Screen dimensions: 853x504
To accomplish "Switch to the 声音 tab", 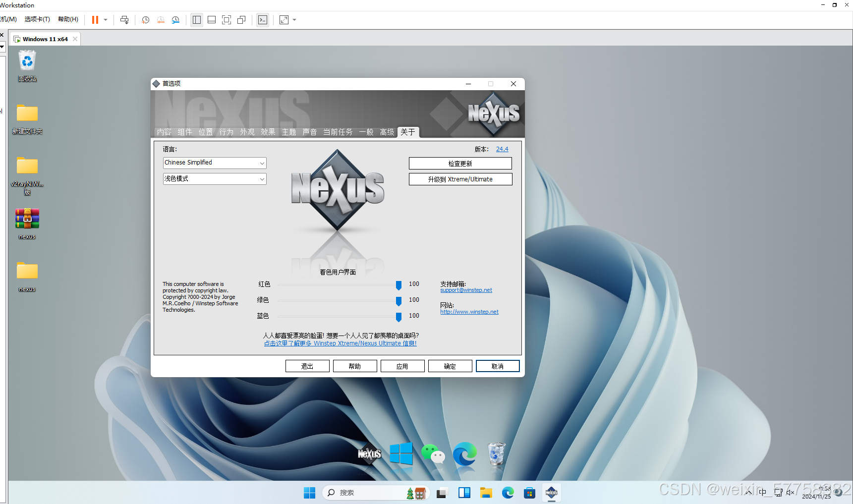I will coord(310,132).
